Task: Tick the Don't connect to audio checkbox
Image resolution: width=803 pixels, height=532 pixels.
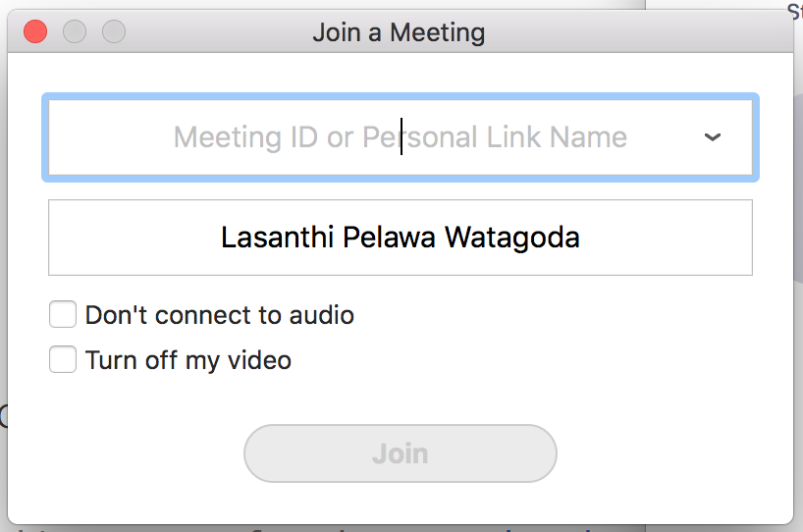Action: [63, 314]
